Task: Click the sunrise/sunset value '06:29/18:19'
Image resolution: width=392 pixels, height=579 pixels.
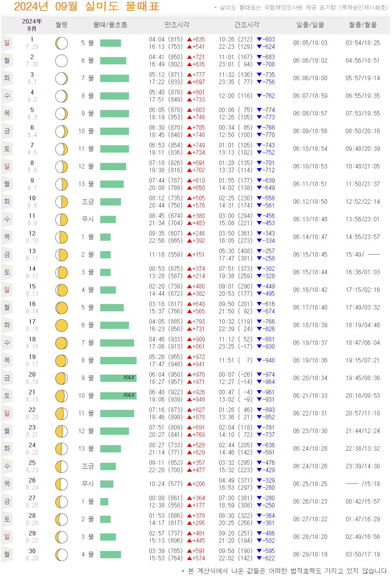Action: (310, 554)
